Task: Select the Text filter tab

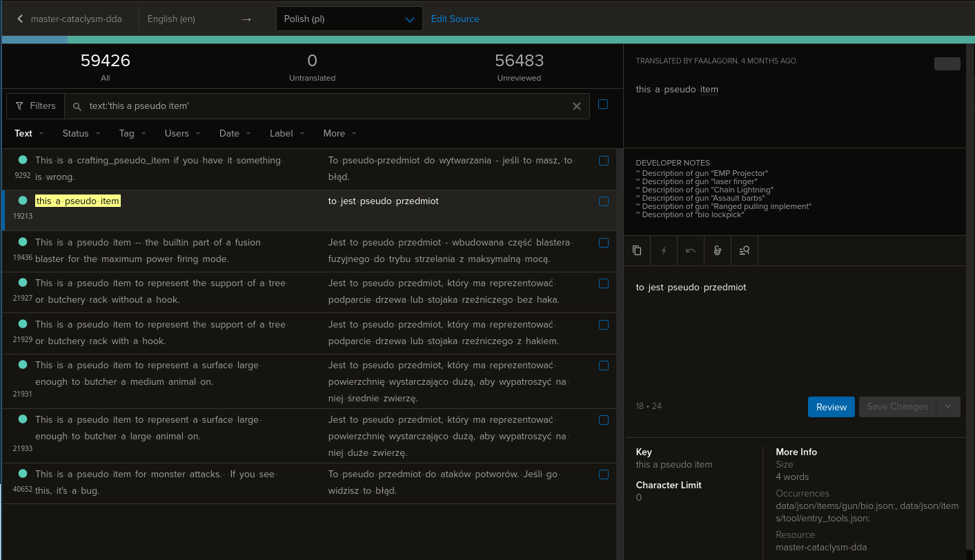Action: (28, 133)
